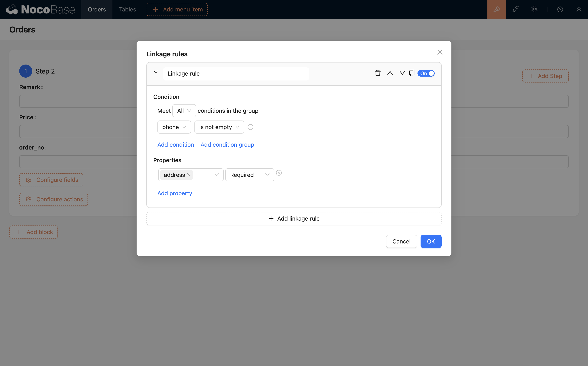The image size is (588, 366).
Task: Toggle the linkage rule On switch
Action: pos(426,73)
